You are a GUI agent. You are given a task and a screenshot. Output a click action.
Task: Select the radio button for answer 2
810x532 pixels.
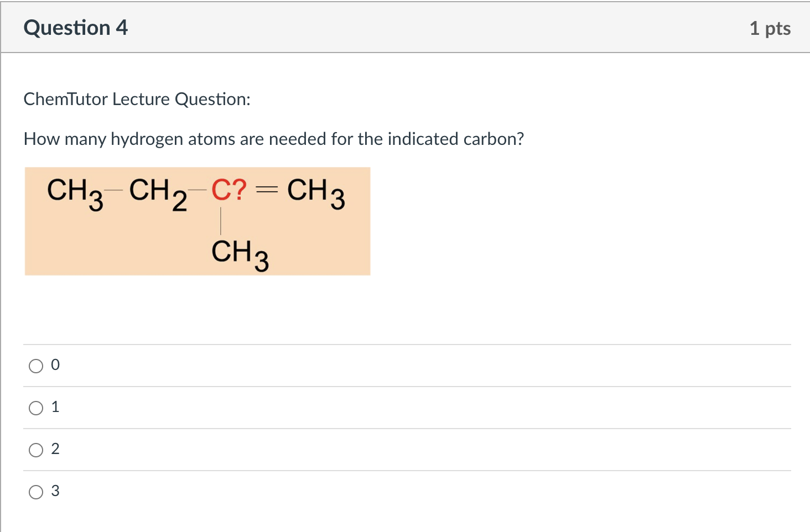tap(35, 450)
